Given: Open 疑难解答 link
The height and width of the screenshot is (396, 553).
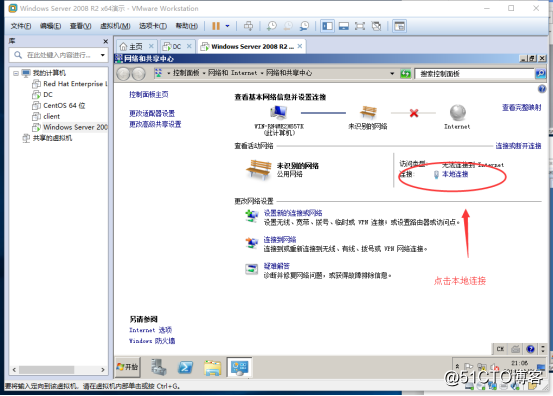Looking at the screenshot, I should pos(276,266).
